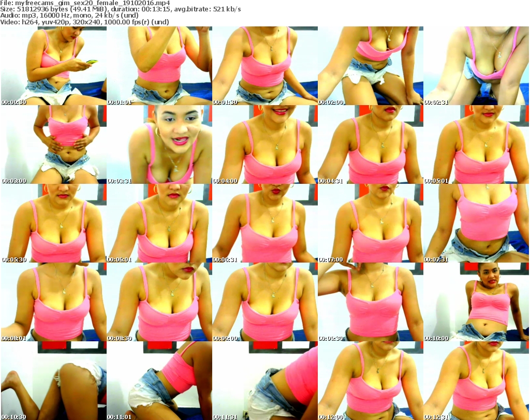Open the 00:09:30 frame
This screenshot has width=530, height=420.
coord(370,302)
